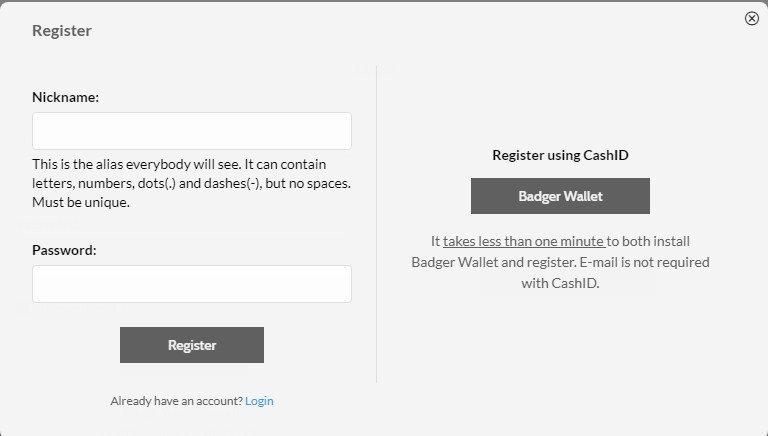768x436 pixels.
Task: Close the Register dialog with the circled X
Action: [x=751, y=18]
